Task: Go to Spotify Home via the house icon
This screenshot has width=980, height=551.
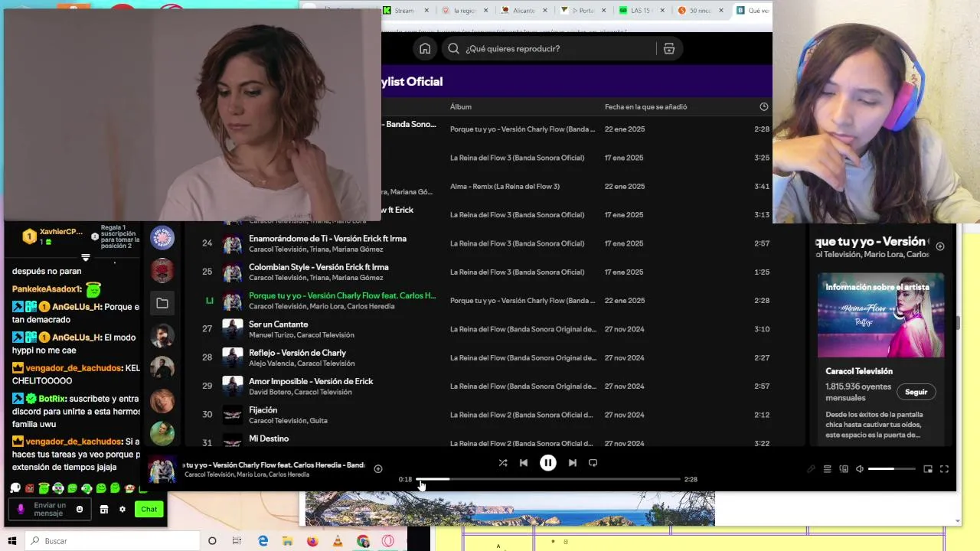Action: [x=425, y=48]
